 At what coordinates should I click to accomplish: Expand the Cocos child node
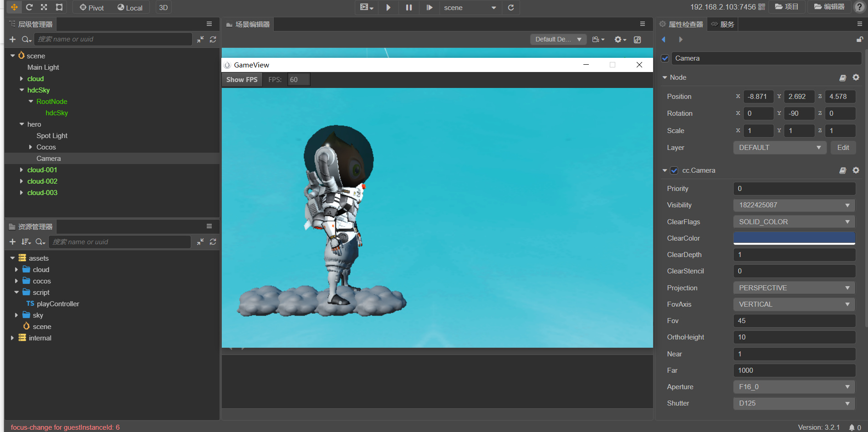coord(31,147)
